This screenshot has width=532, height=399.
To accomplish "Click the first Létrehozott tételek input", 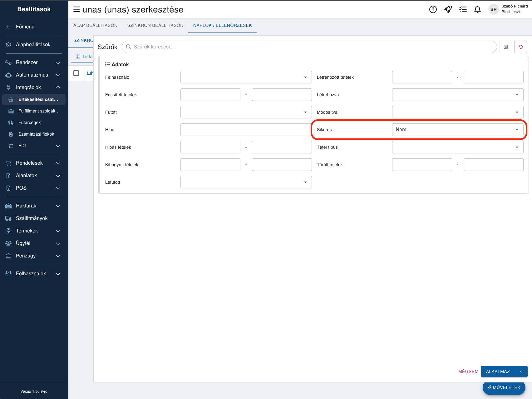I will click(x=422, y=77).
